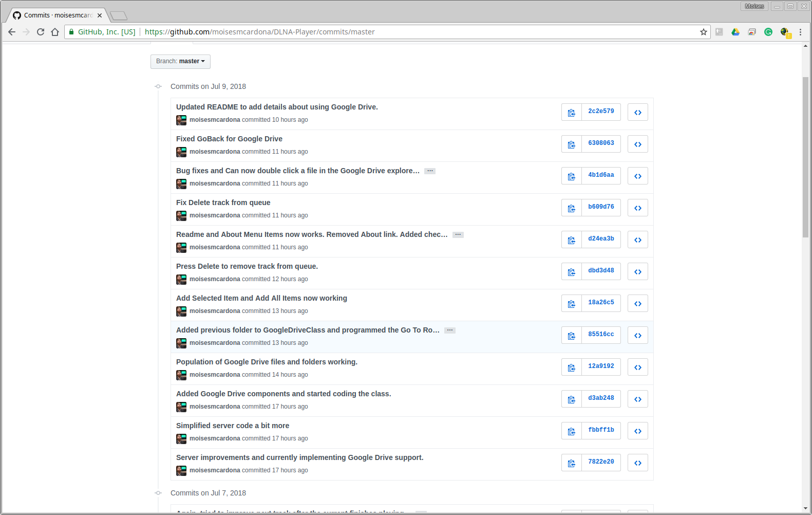This screenshot has height=515, width=812.
Task: Open commit hash link 85516cc
Action: point(601,335)
